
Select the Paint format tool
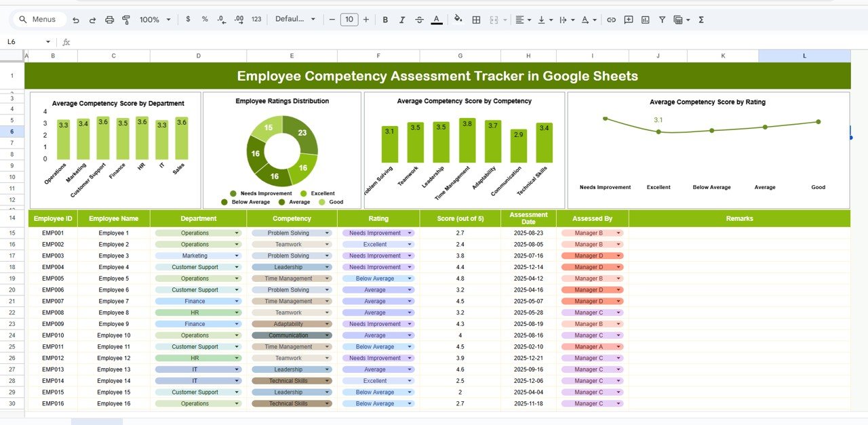point(126,19)
